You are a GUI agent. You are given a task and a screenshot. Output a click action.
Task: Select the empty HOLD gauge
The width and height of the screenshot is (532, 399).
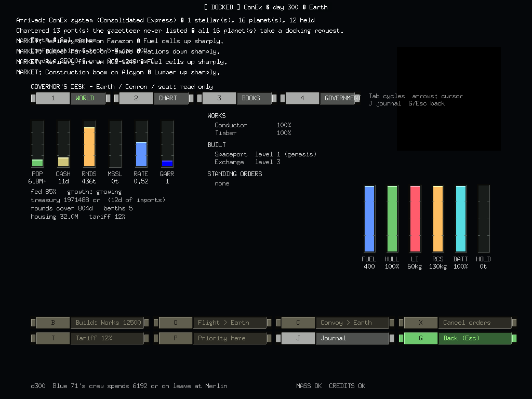tap(484, 219)
